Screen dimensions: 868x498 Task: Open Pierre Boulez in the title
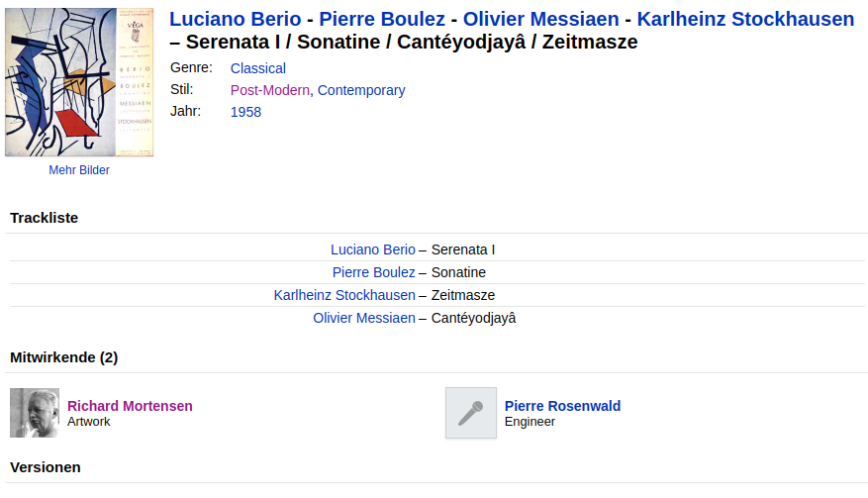pos(382,19)
